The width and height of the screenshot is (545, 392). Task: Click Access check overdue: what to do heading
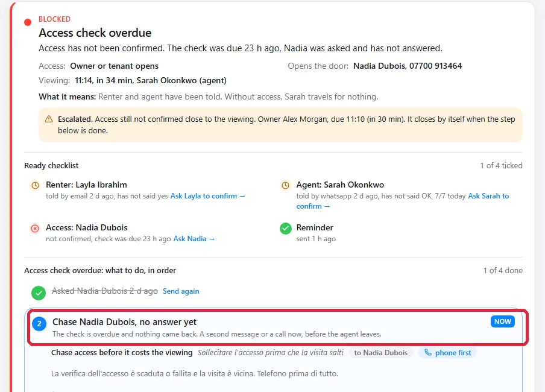[x=100, y=271]
